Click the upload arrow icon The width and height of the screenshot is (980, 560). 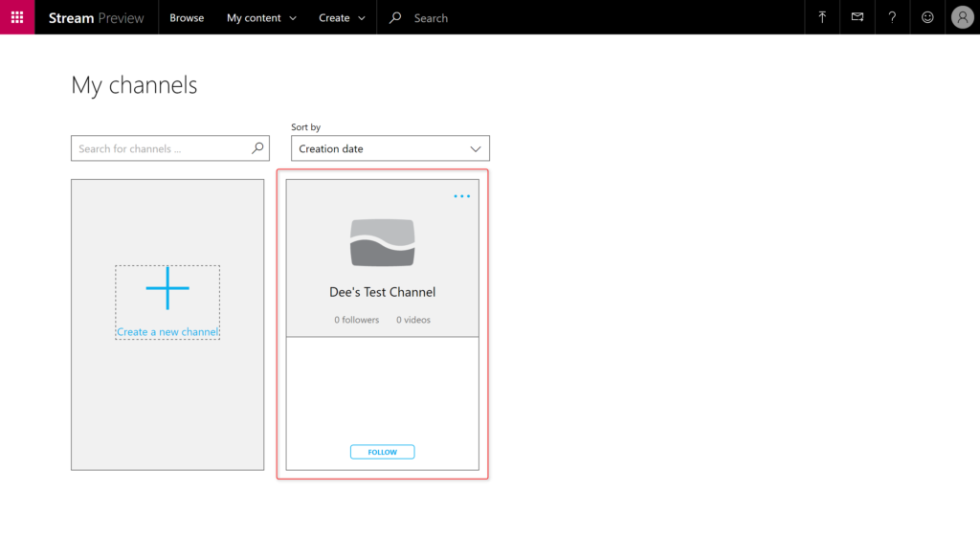[822, 17]
